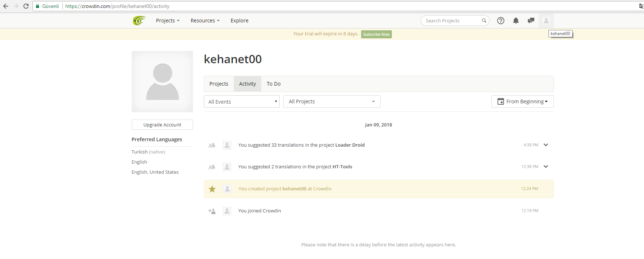The image size is (644, 259).
Task: Go to Explore in the navbar
Action: 240,21
